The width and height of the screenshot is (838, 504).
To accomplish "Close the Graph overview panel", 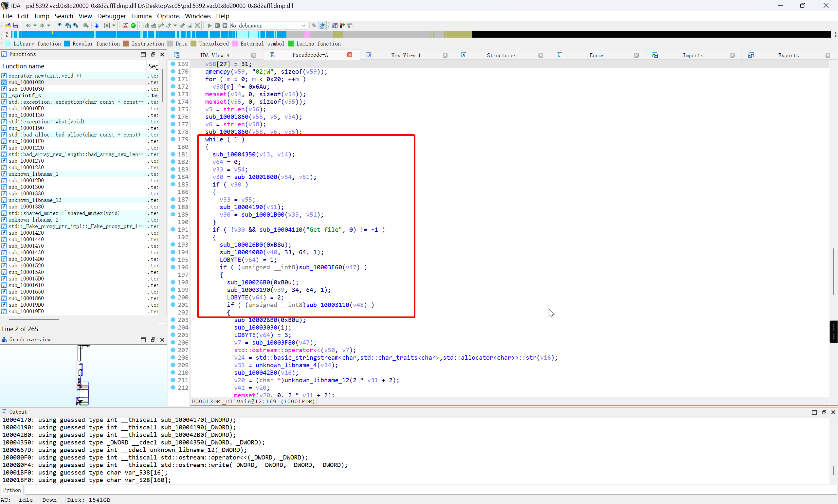I will 162,340.
